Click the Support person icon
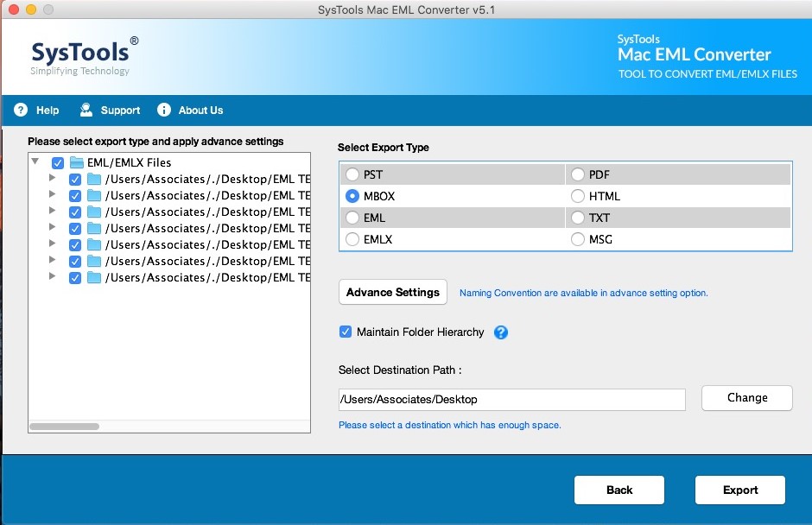Image resolution: width=812 pixels, height=525 pixels. pyautogui.click(x=86, y=110)
